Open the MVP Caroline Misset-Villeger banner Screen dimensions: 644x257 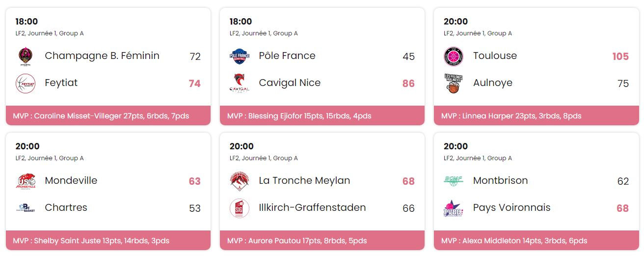coord(108,115)
